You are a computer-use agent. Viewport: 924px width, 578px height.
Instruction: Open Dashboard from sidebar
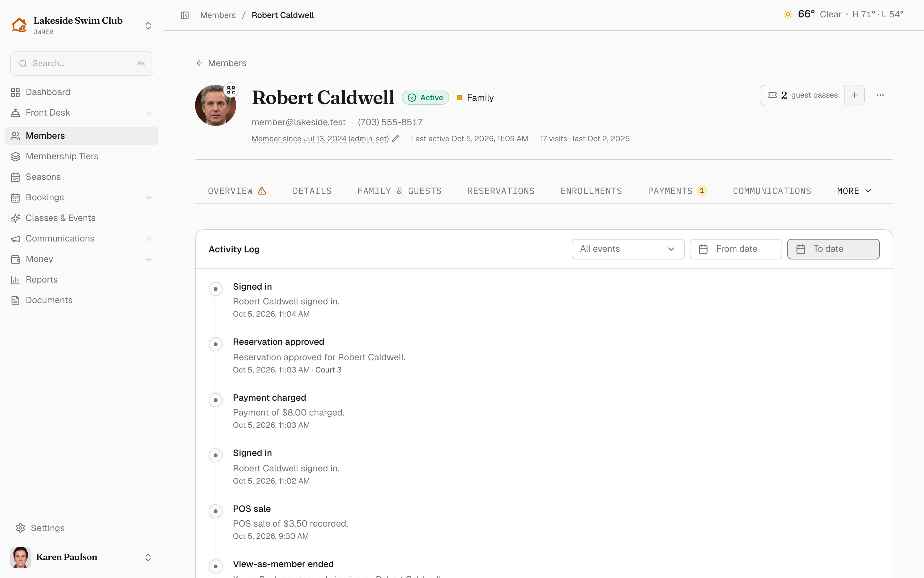click(x=82, y=92)
